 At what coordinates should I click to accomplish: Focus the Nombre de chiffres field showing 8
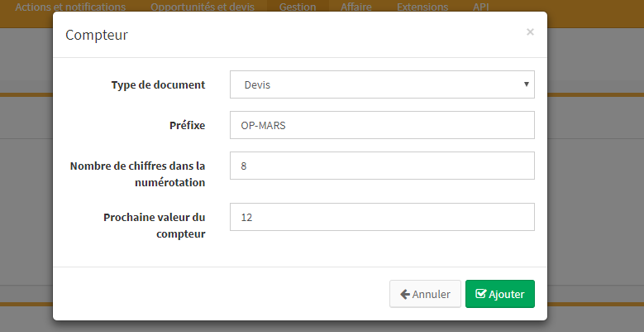[382, 166]
